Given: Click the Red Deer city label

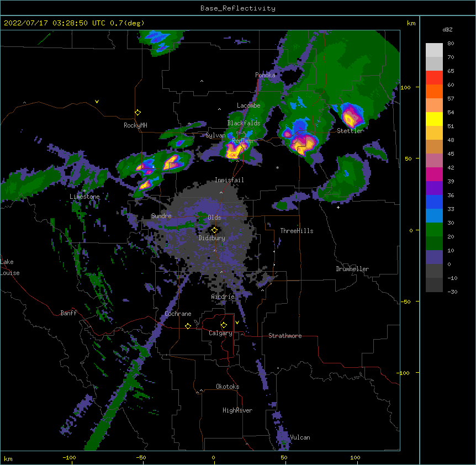Looking at the screenshot, I should tap(243, 141).
